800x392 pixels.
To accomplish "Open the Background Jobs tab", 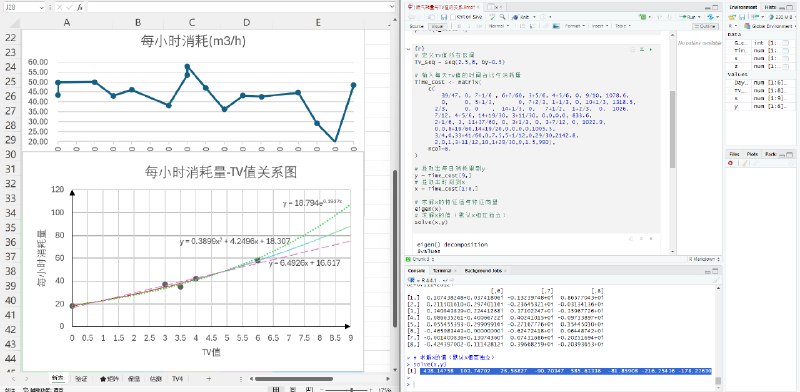I will [x=483, y=271].
